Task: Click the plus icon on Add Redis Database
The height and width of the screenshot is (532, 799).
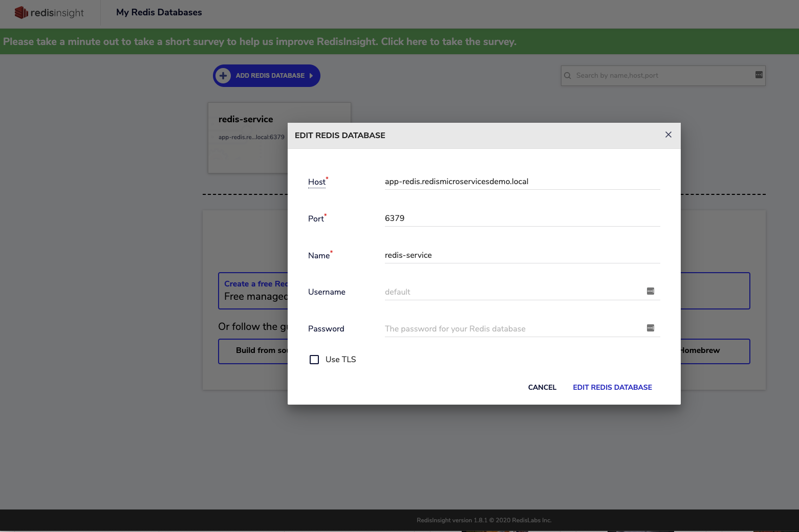Action: point(223,76)
